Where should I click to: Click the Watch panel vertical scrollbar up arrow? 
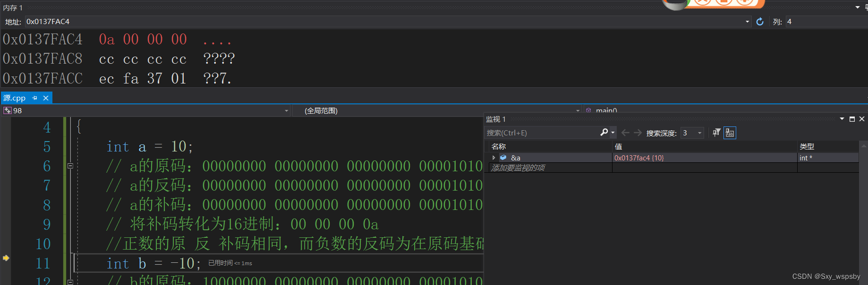[863, 146]
